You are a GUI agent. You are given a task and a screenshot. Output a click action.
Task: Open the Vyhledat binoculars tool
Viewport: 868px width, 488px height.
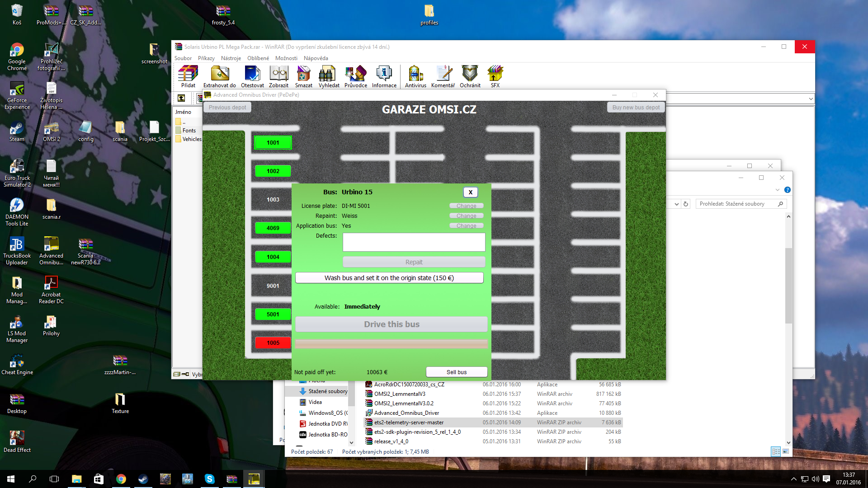329,76
